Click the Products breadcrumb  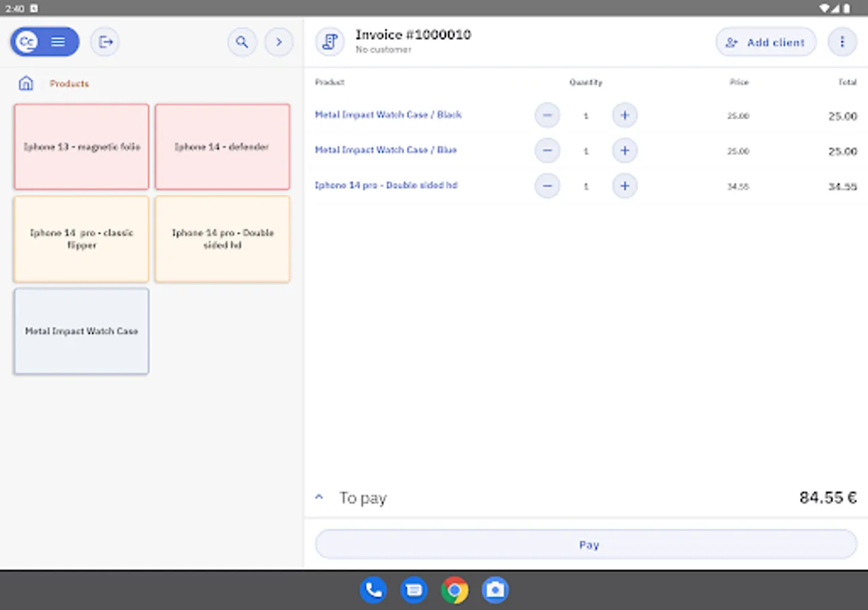click(x=69, y=83)
